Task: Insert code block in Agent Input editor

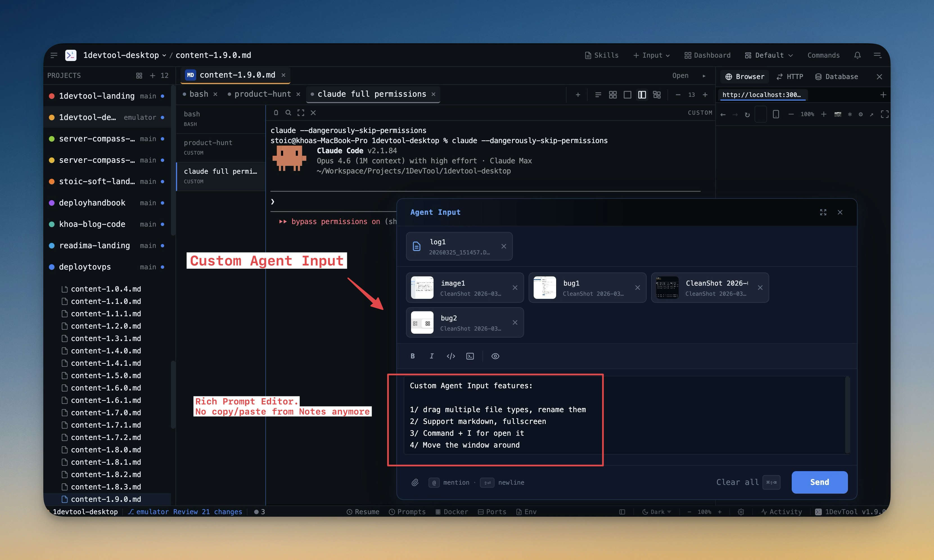Action: pyautogui.click(x=451, y=356)
